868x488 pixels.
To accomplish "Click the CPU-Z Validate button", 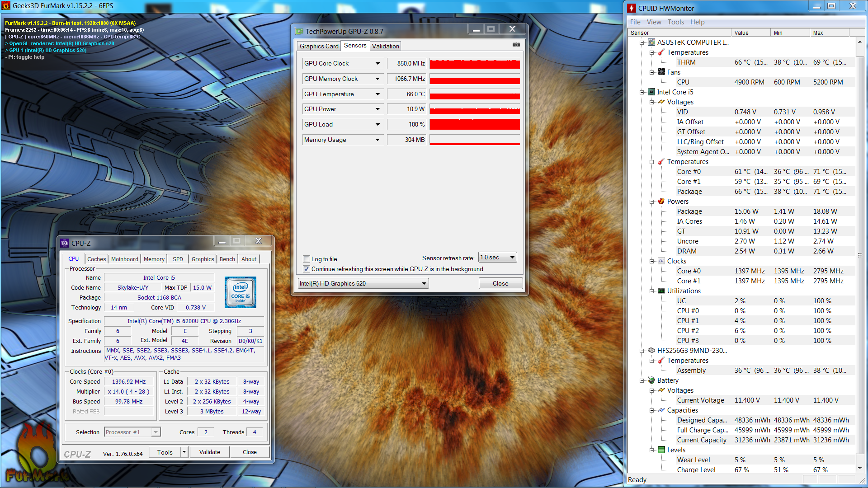I will 210,452.
